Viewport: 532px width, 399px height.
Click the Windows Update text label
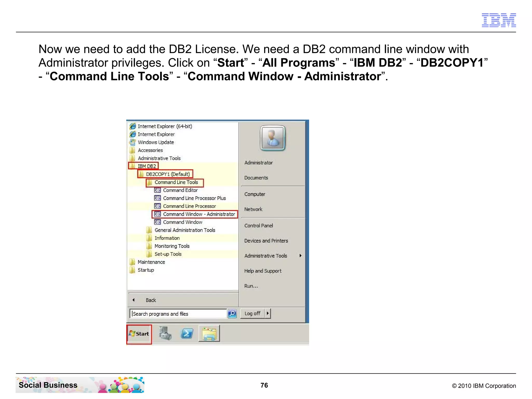click(x=156, y=142)
